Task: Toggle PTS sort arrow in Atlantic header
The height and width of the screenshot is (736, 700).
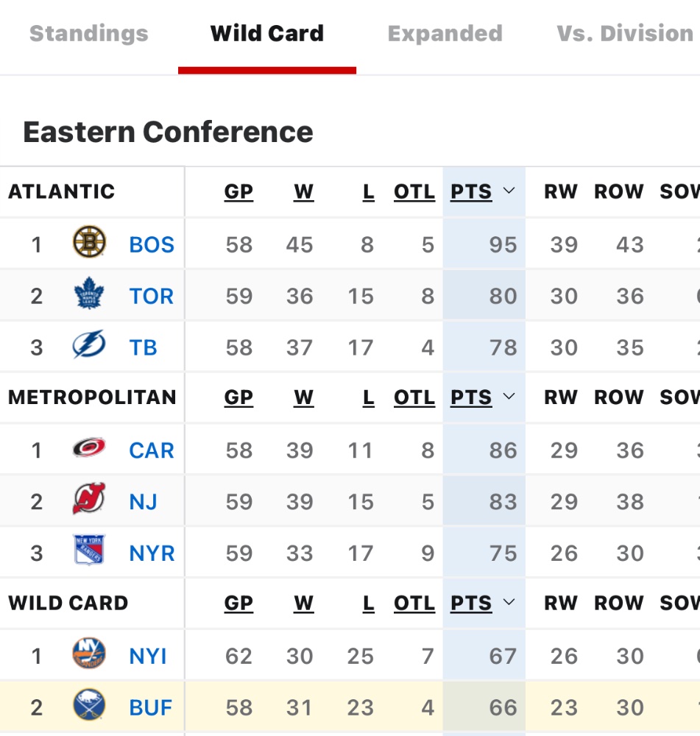Action: pos(509,191)
